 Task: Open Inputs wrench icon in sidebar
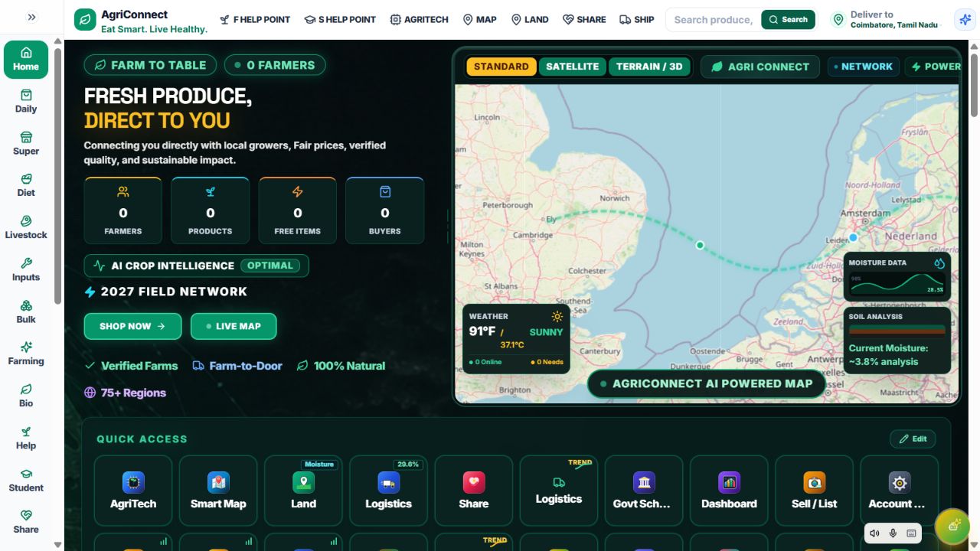click(x=26, y=269)
